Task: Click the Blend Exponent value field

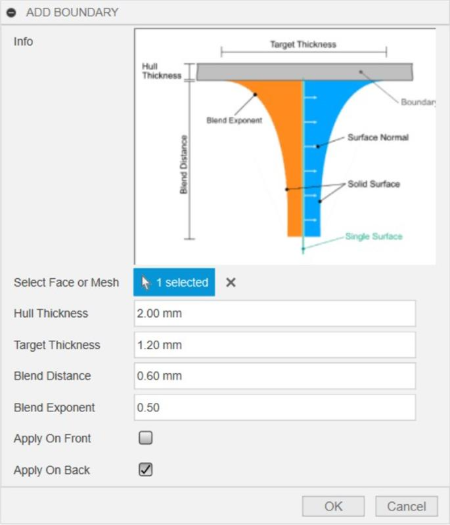Action: pyautogui.click(x=275, y=407)
